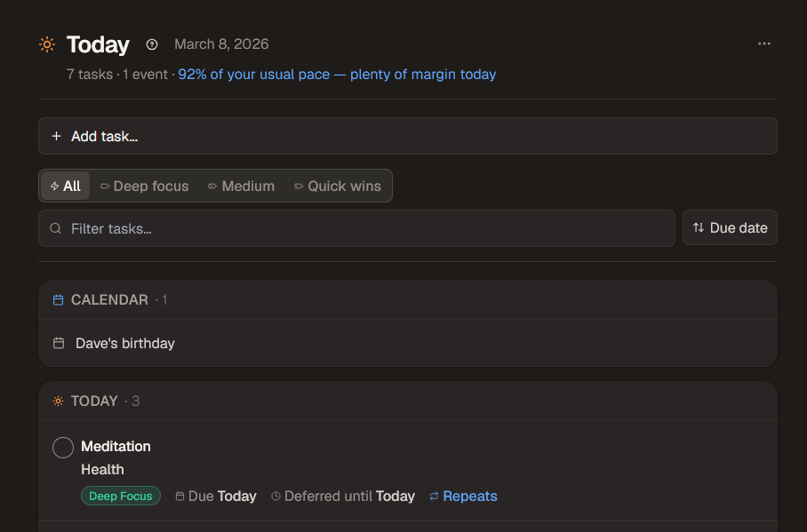Open the overflow menu at top right
This screenshot has height=532, width=807.
pyautogui.click(x=764, y=44)
